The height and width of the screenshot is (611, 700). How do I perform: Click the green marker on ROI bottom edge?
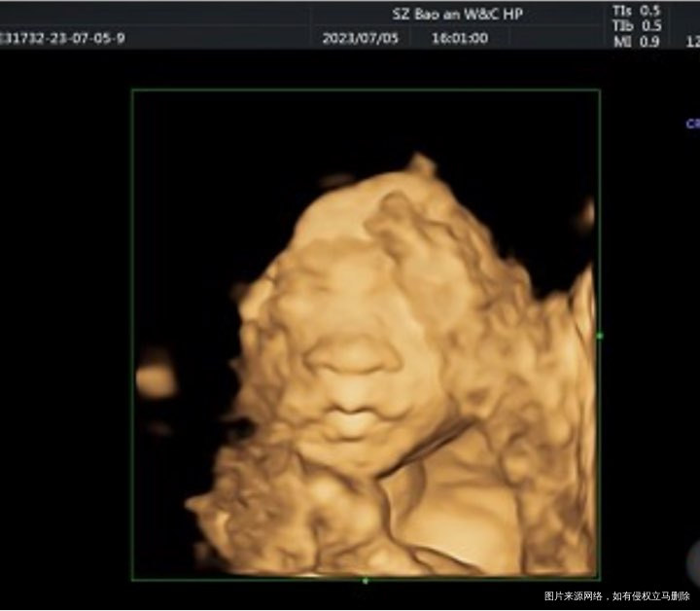coord(366,581)
